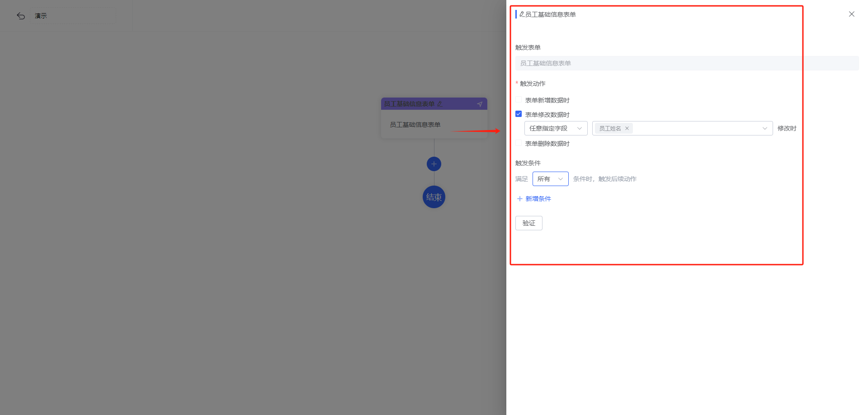Enable the 表单删除数据时 checkbox
868x415 pixels.
519,143
